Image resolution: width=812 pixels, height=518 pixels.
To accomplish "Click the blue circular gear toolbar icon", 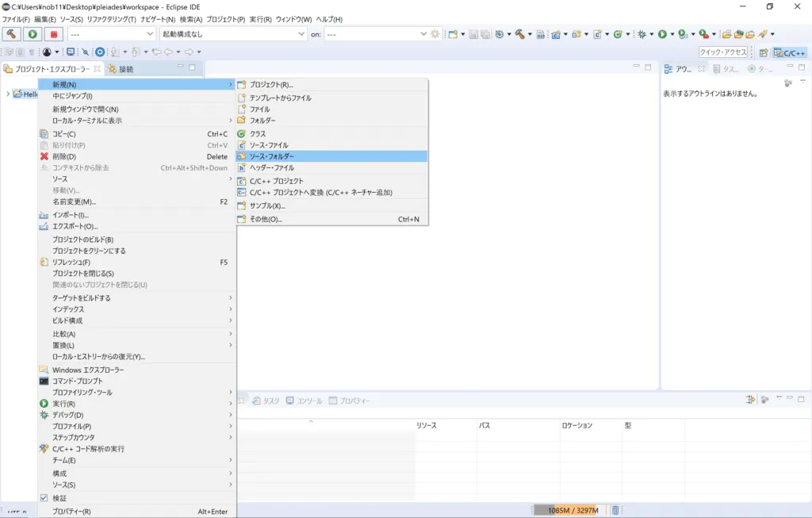I will [100, 52].
